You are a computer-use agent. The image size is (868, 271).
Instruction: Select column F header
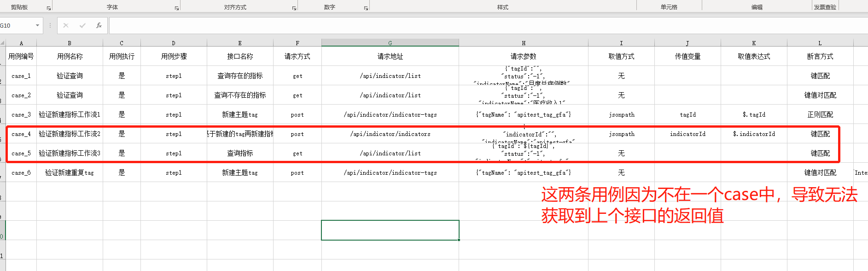coord(297,43)
